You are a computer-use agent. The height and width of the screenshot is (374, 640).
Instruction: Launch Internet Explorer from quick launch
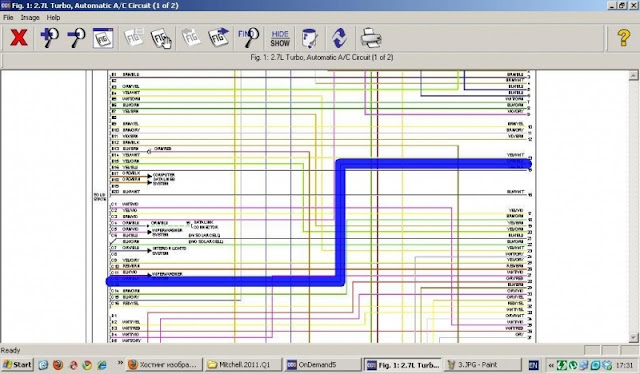point(102,365)
